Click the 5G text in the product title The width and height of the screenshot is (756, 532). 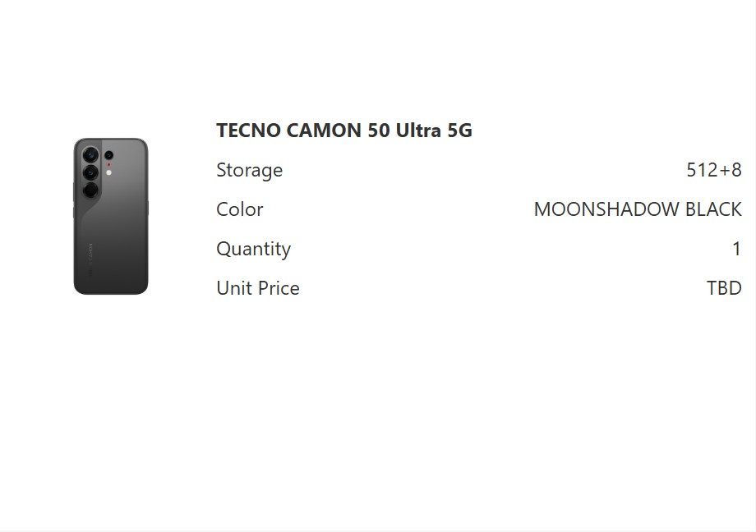tap(459, 131)
